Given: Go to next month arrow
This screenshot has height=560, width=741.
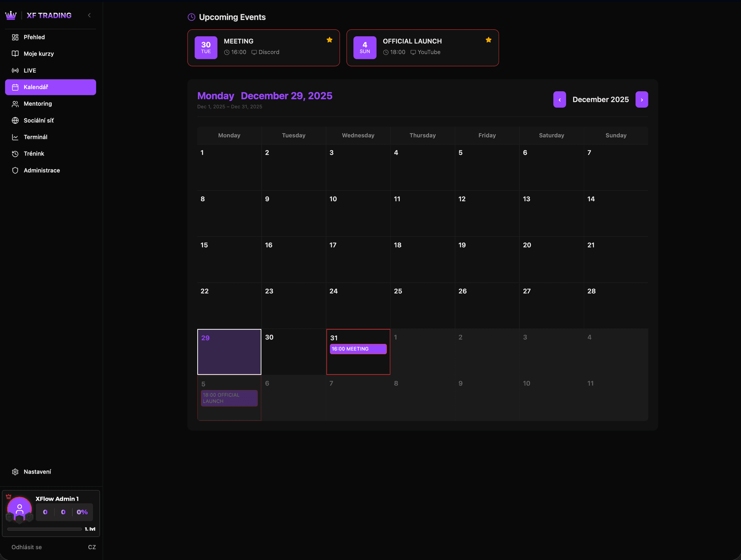Looking at the screenshot, I should pos(642,100).
